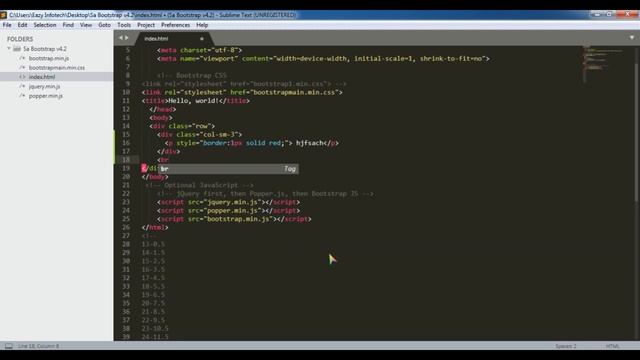Open the Goto menu
This screenshot has width=640, height=360.
click(104, 25)
